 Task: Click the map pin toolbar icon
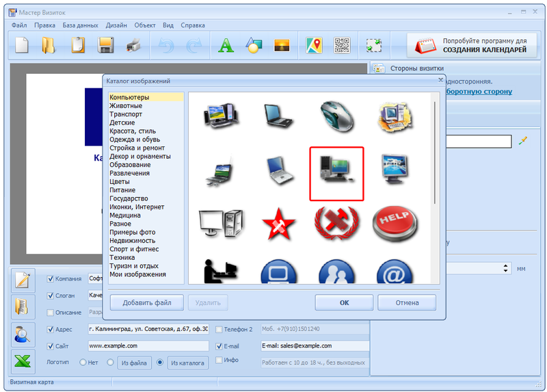click(314, 46)
